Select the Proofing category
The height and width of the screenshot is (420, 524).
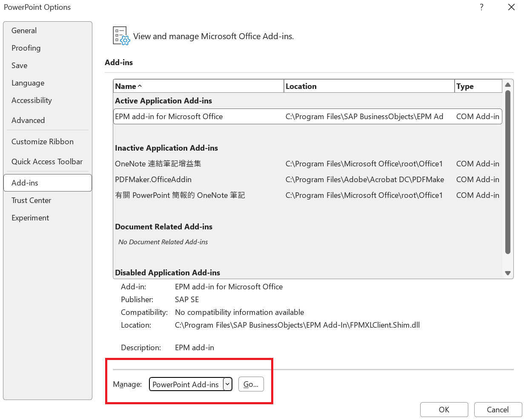click(x=47, y=48)
